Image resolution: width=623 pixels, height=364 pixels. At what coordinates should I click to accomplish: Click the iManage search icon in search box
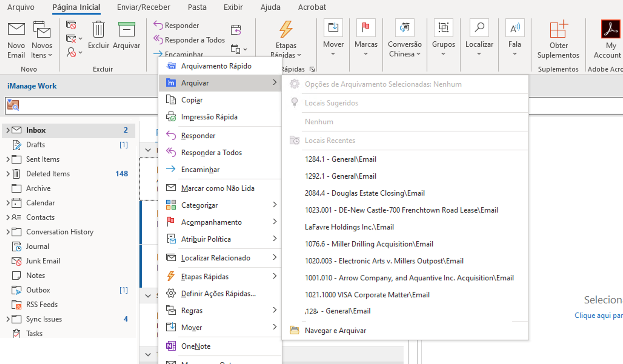pos(13,105)
